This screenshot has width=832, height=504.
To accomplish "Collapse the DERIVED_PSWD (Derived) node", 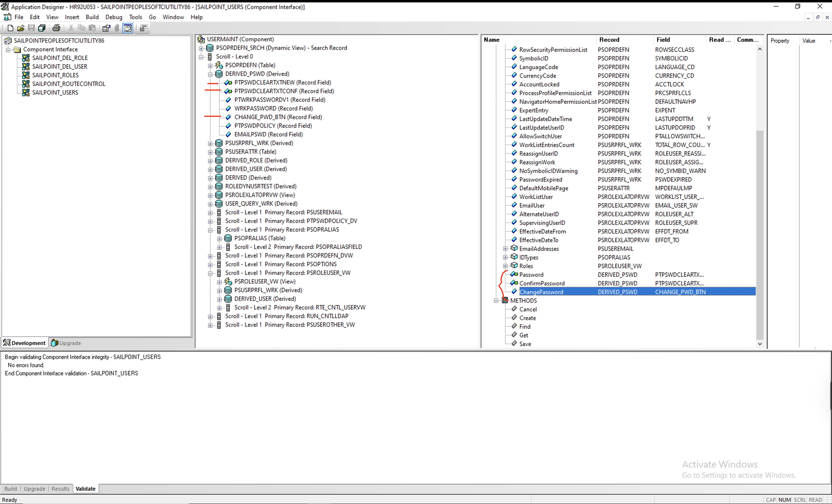I will (x=210, y=74).
